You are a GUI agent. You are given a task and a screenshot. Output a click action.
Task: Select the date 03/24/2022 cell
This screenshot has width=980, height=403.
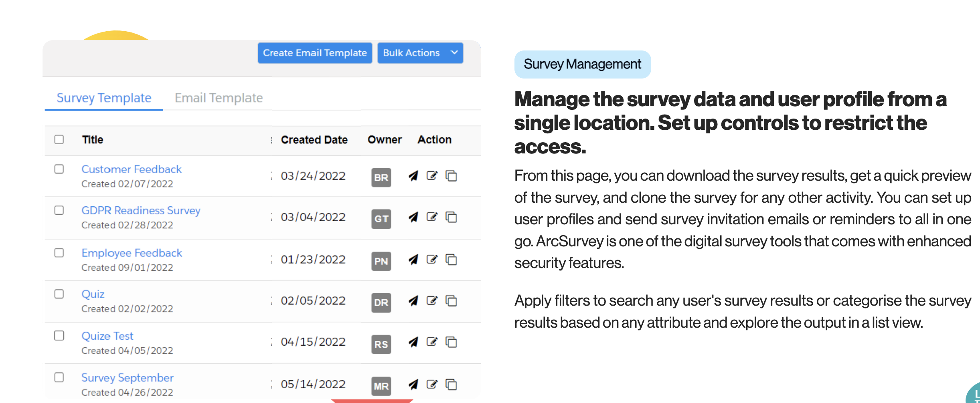(313, 176)
